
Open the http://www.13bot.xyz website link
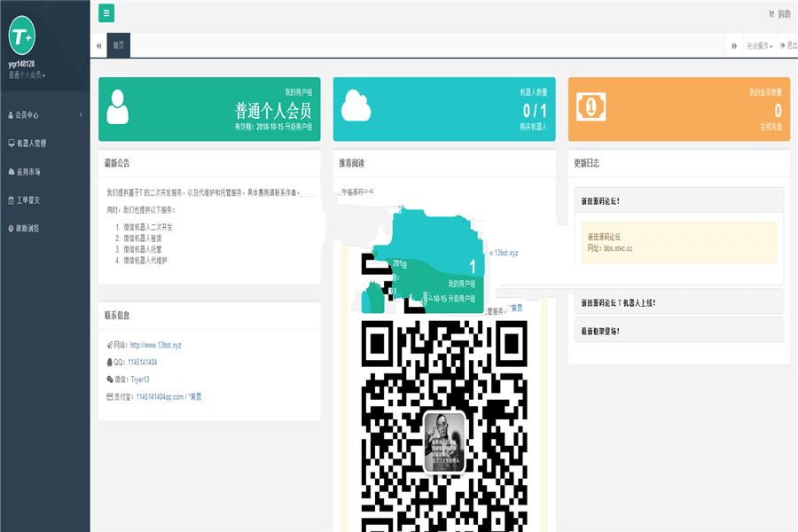[x=156, y=345]
